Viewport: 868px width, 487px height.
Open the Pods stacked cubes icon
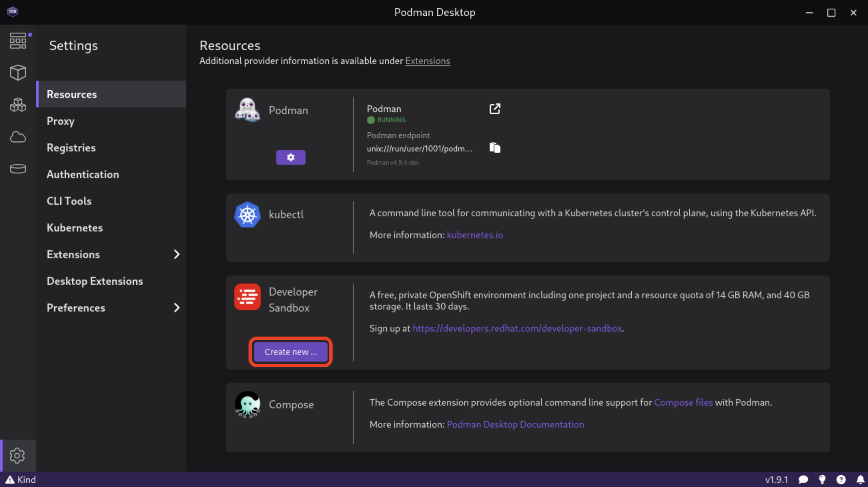pos(18,105)
